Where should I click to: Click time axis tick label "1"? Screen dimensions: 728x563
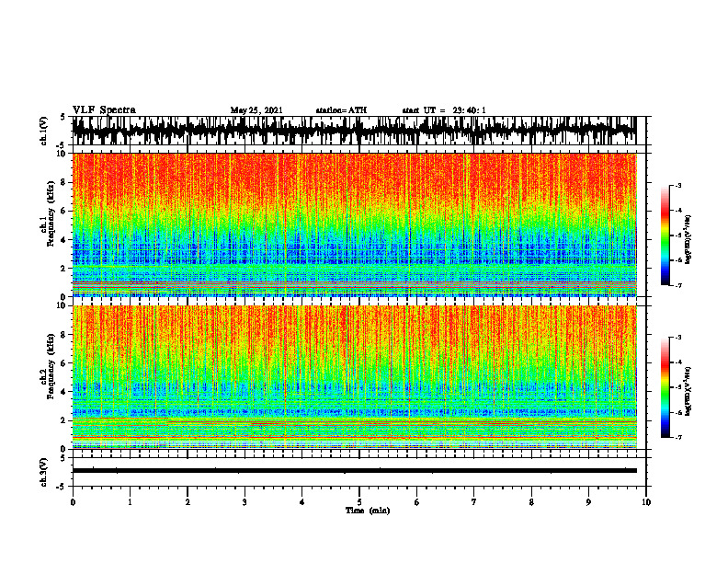pyautogui.click(x=130, y=502)
